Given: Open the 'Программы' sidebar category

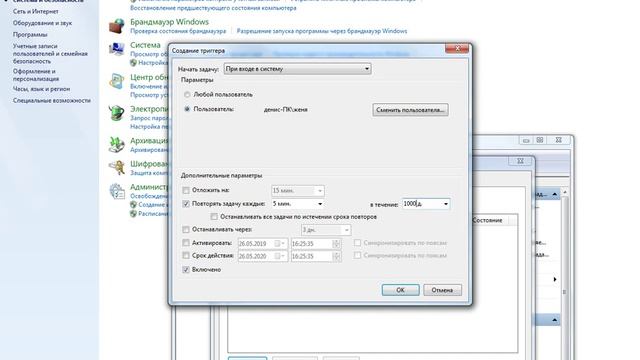Looking at the screenshot, I should (x=30, y=35).
